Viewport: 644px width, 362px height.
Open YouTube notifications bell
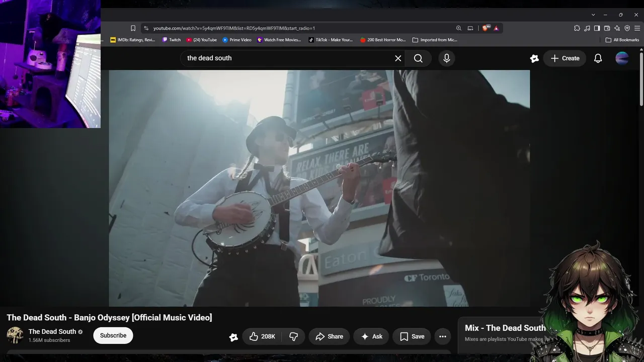click(598, 58)
